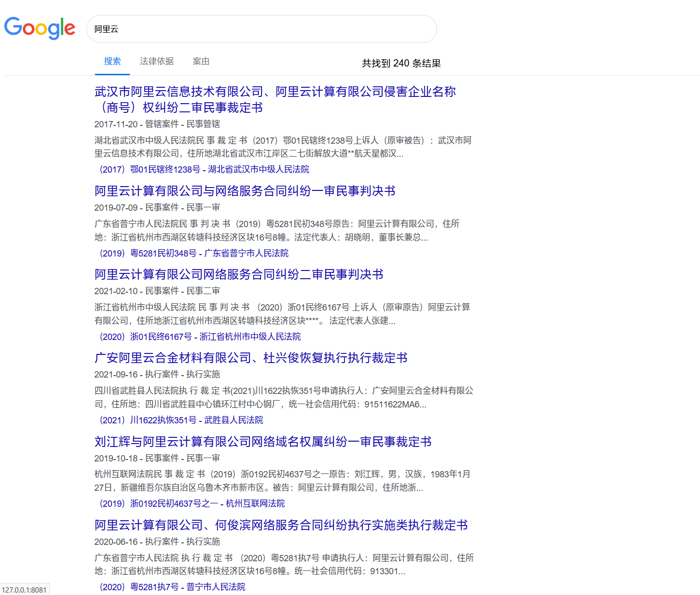Screen dimensions: 700x595
Task: Click date line 2017-11-20 - 管辖案件 - 民事管辖
Action: 157,124
